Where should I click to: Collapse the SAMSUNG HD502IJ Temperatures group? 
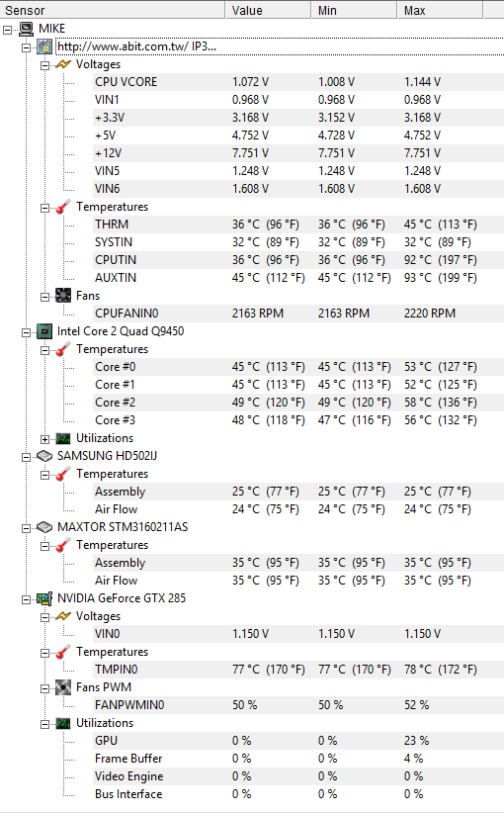click(45, 475)
